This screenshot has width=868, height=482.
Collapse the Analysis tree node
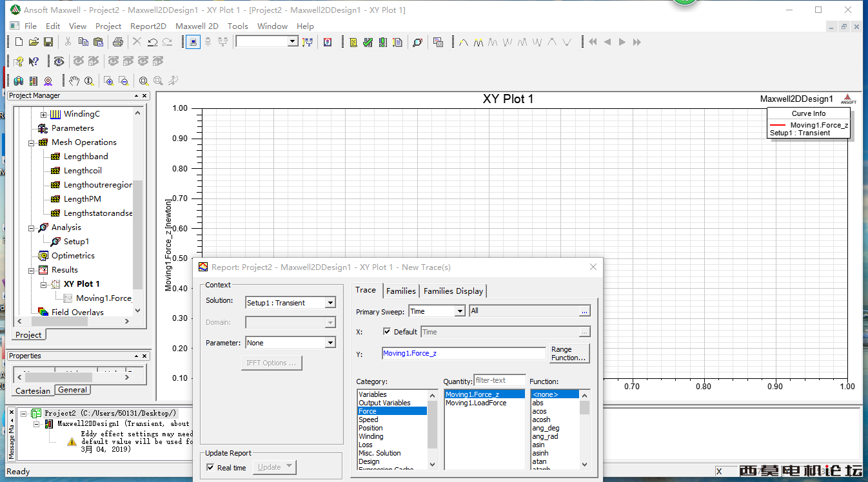pyautogui.click(x=31, y=227)
